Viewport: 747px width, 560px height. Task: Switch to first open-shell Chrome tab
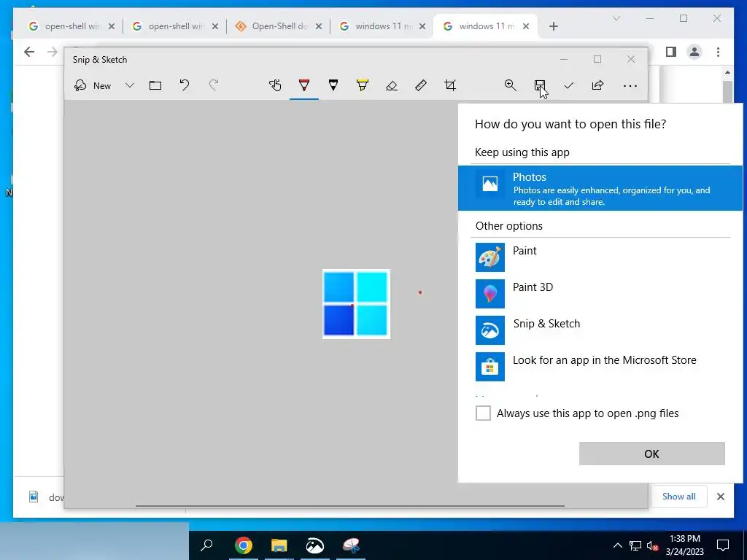(71, 26)
